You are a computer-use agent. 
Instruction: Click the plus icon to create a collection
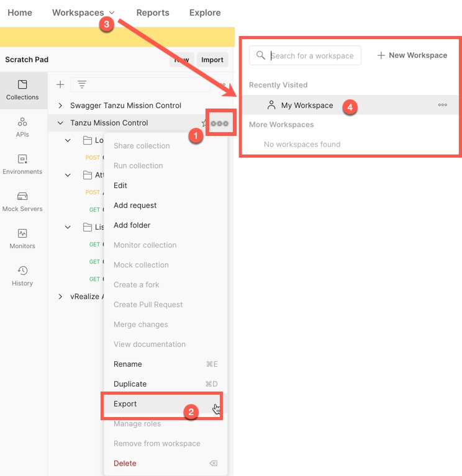pos(60,84)
